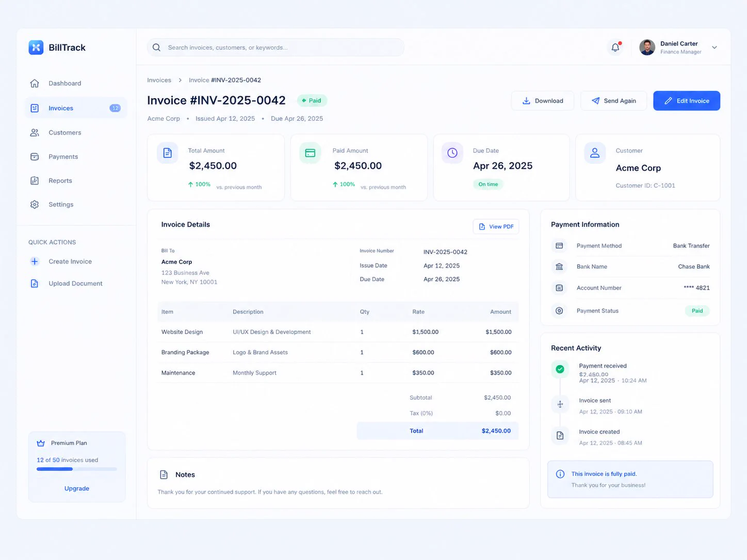747x560 pixels.
Task: Click the Settings gear icon
Action: (x=35, y=205)
